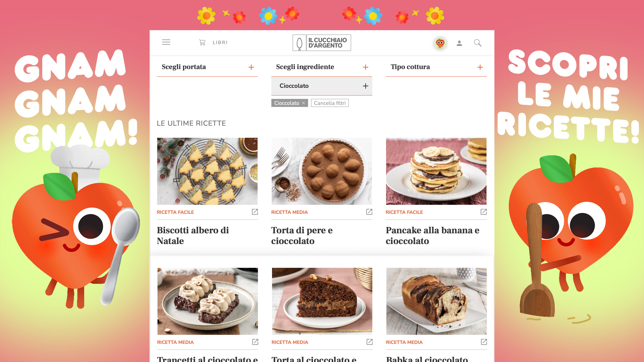Open the Trancetti al cioccolato recipe photo
Image resolution: width=644 pixels, height=362 pixels.
[208, 301]
